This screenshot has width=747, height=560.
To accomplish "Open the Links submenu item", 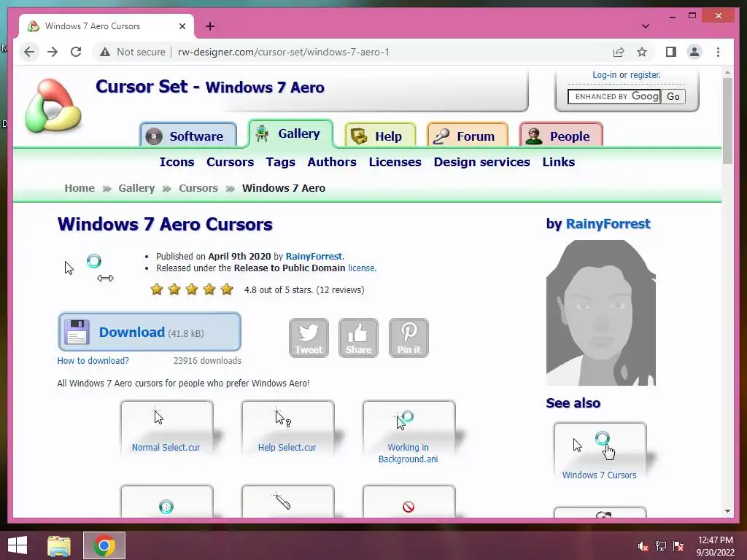I will (x=558, y=162).
